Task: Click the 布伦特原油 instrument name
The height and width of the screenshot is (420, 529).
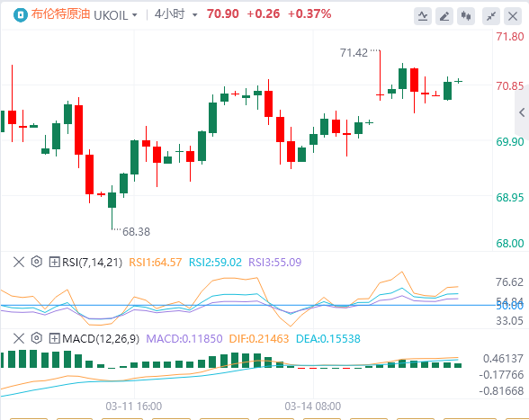Action: point(61,14)
